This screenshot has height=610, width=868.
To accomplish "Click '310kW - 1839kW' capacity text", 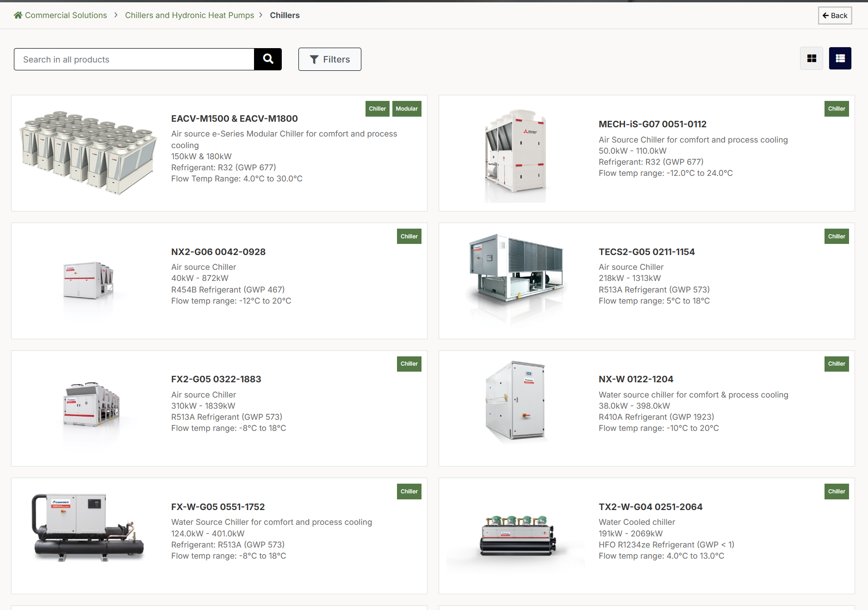I will pyautogui.click(x=203, y=406).
